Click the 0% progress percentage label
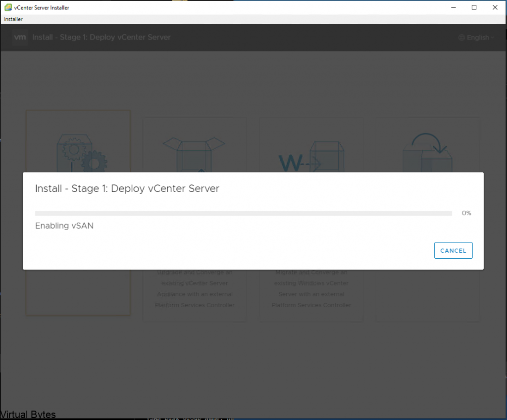 coord(466,213)
